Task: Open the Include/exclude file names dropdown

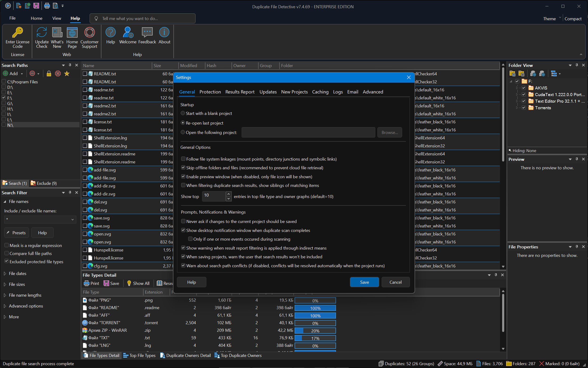Action: click(x=72, y=219)
